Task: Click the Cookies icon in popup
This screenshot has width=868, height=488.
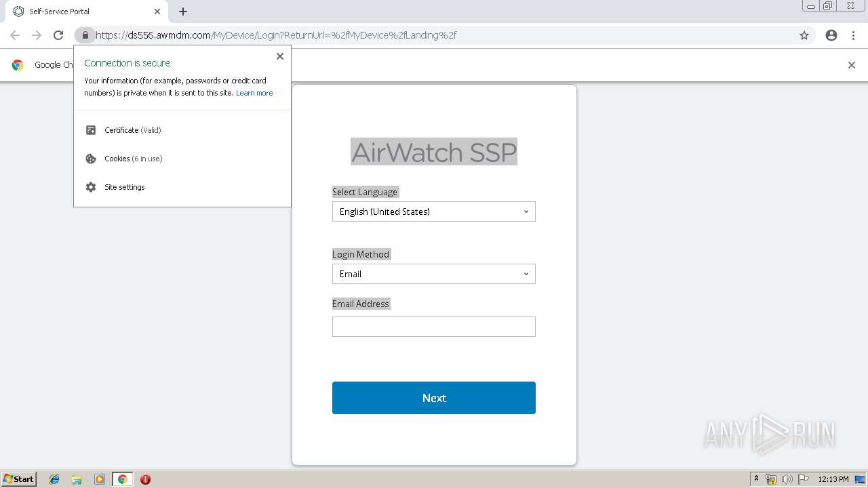Action: pos(91,159)
